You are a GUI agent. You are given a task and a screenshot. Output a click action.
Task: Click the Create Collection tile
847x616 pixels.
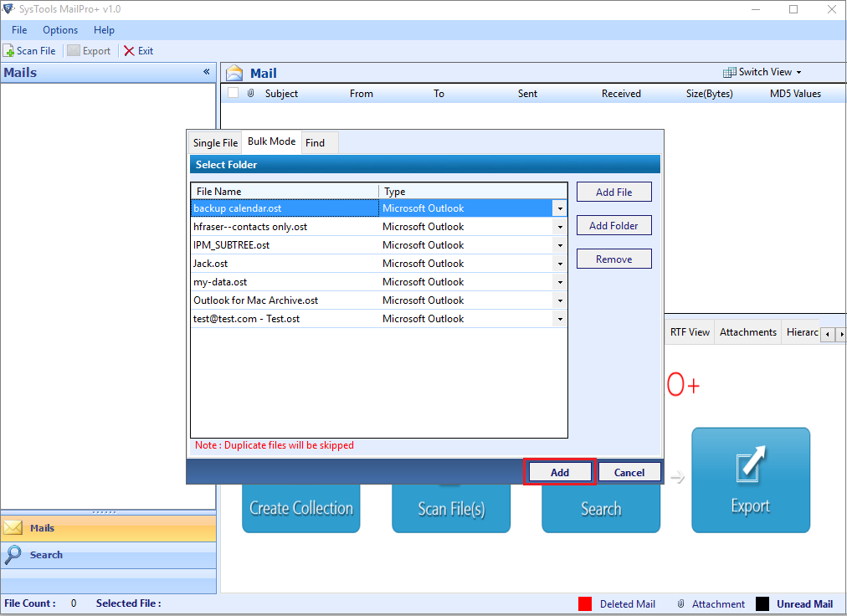pos(300,508)
